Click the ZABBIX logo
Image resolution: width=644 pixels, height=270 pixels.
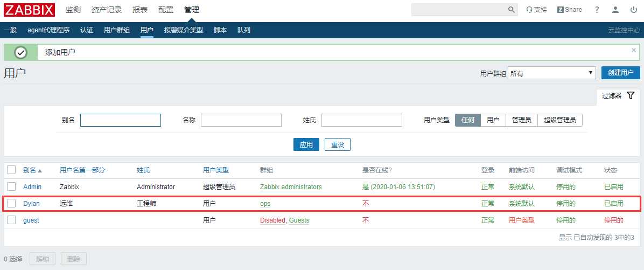tap(29, 10)
